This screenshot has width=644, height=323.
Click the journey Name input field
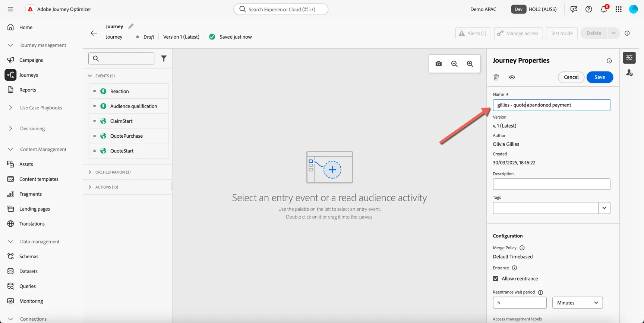(x=551, y=105)
